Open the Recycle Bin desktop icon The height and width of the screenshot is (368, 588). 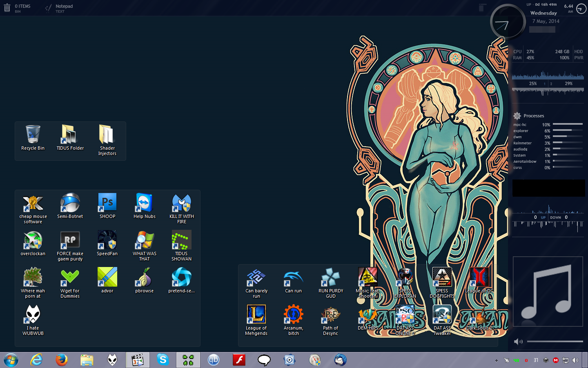point(33,138)
